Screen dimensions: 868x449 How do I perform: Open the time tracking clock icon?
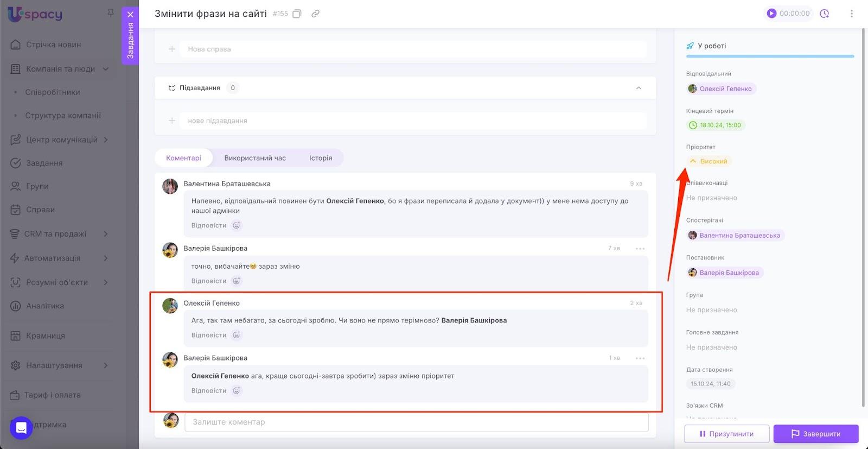point(825,14)
